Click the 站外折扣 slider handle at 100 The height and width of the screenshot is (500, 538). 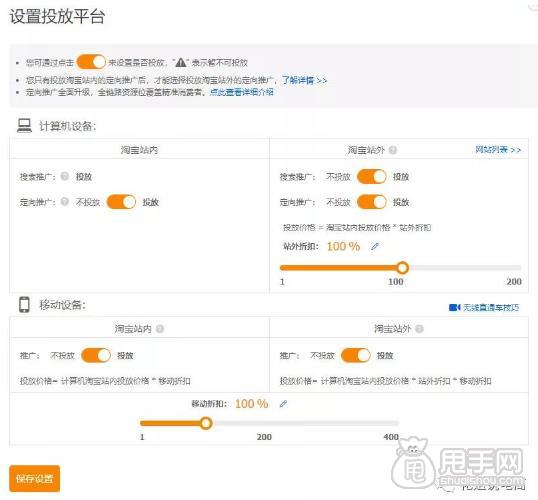point(402,267)
